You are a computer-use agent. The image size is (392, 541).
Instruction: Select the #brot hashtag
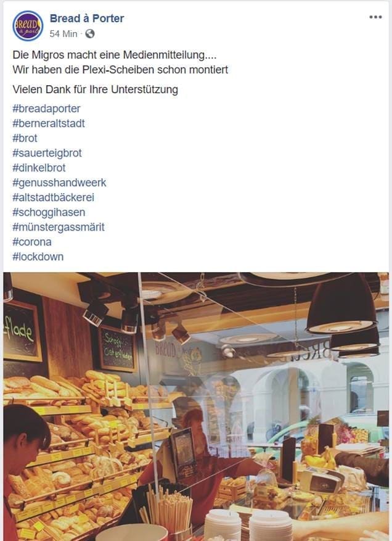click(x=25, y=138)
